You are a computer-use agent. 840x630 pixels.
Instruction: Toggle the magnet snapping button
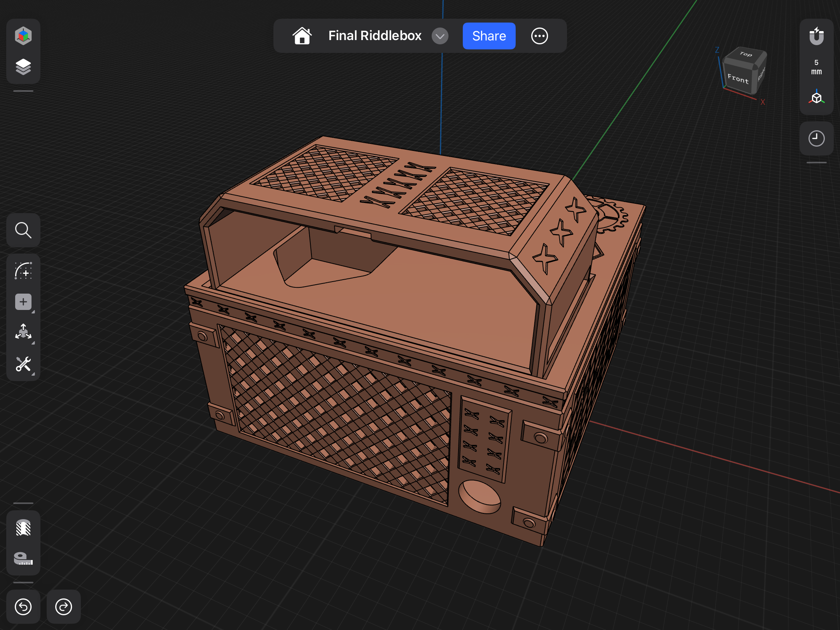click(x=816, y=36)
